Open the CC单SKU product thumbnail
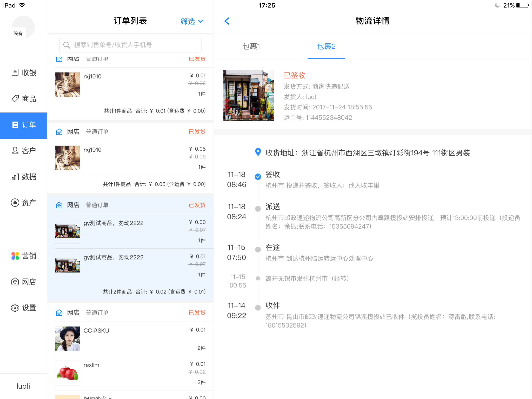The width and height of the screenshot is (532, 399). pos(68,339)
